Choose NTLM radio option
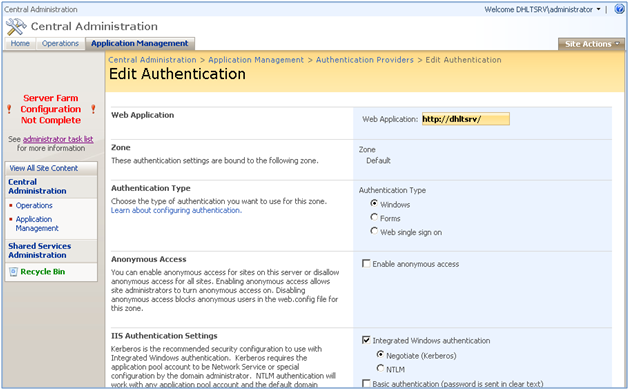 tap(380, 368)
